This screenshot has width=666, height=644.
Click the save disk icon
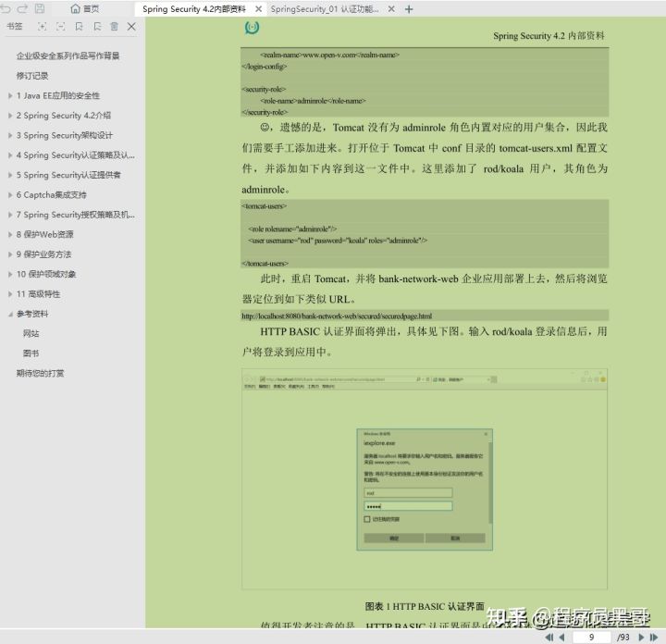40,8
